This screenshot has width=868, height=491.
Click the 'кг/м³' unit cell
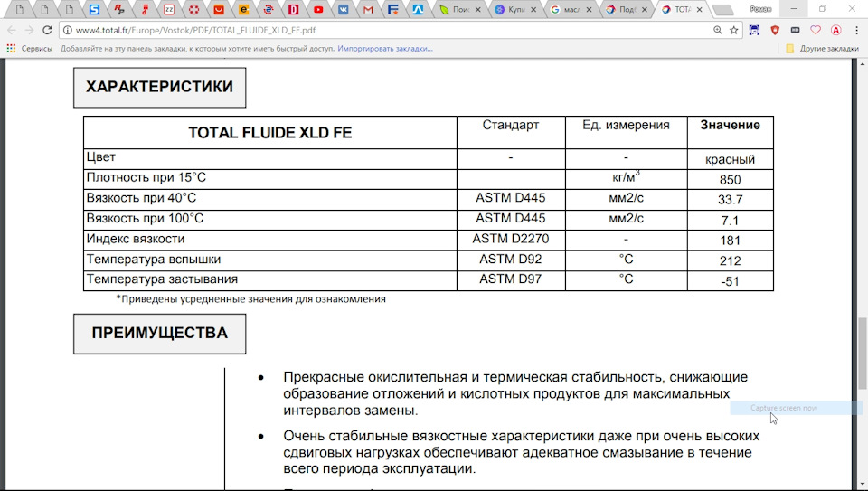pos(626,177)
